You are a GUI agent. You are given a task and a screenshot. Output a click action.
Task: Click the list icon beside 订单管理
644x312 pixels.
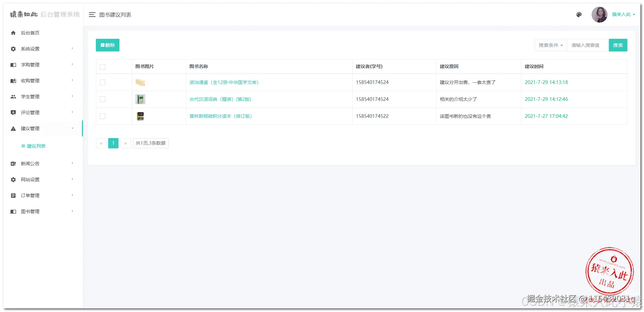(13, 195)
